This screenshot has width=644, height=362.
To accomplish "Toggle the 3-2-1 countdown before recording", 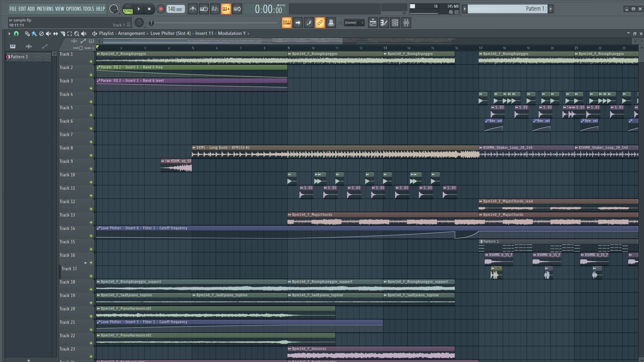I will click(x=215, y=9).
